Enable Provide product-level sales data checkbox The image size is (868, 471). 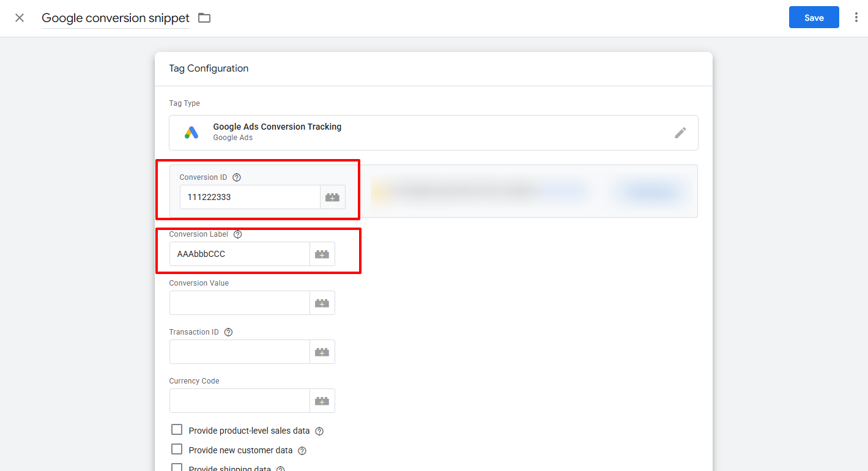(177, 430)
